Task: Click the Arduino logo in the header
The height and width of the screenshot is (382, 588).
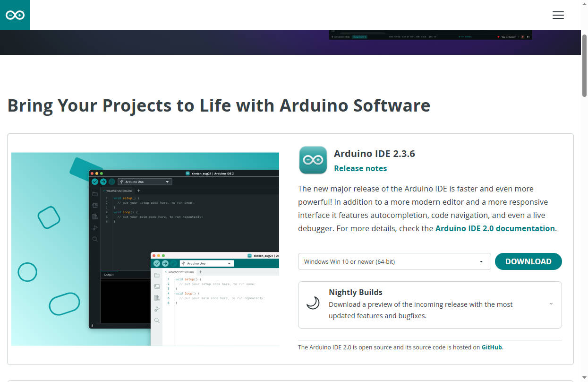Action: pyautogui.click(x=15, y=15)
